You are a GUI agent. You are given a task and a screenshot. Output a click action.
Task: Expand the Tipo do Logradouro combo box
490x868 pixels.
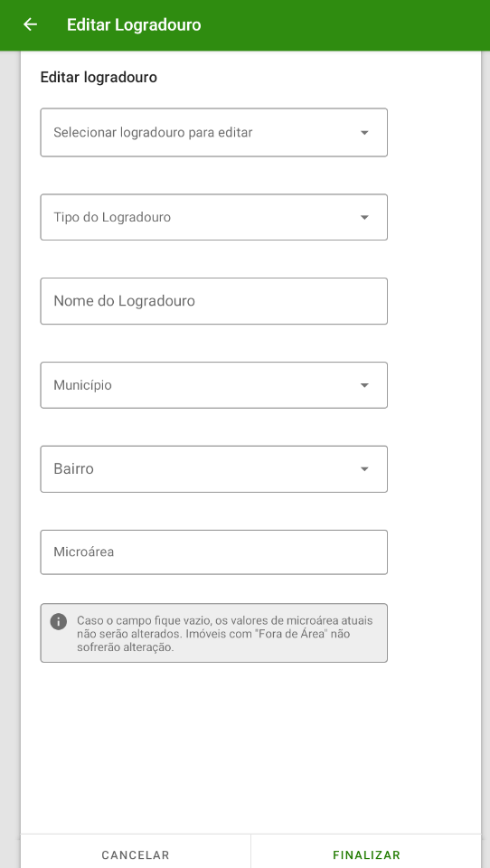[x=213, y=217]
